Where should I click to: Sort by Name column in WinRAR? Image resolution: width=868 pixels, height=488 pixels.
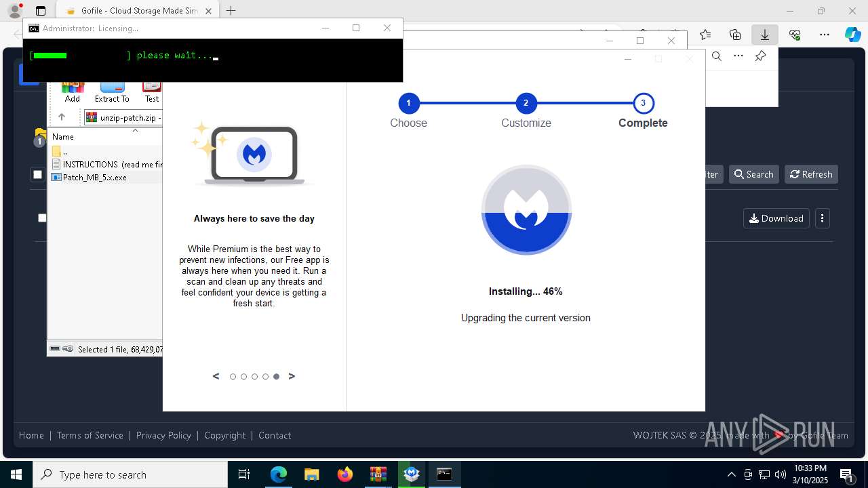click(x=63, y=136)
